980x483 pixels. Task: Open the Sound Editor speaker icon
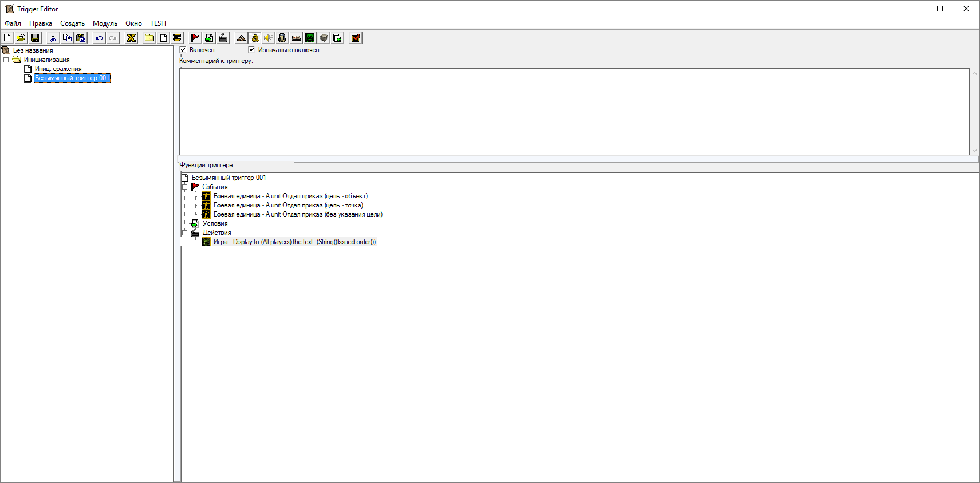(x=269, y=38)
